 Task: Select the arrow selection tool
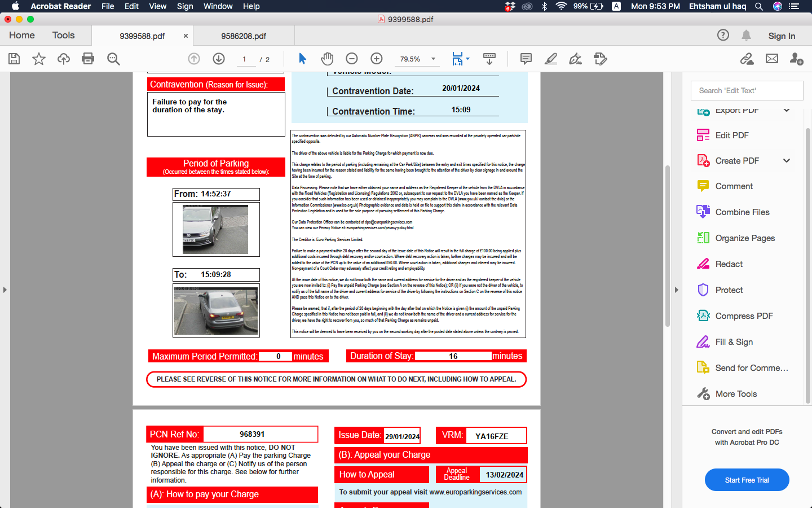coord(302,59)
